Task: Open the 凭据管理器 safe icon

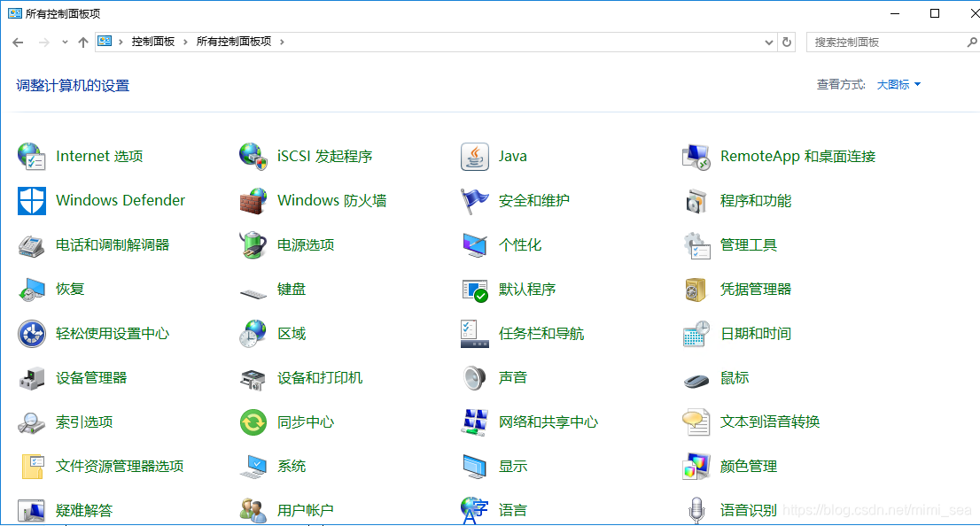Action: pos(696,290)
